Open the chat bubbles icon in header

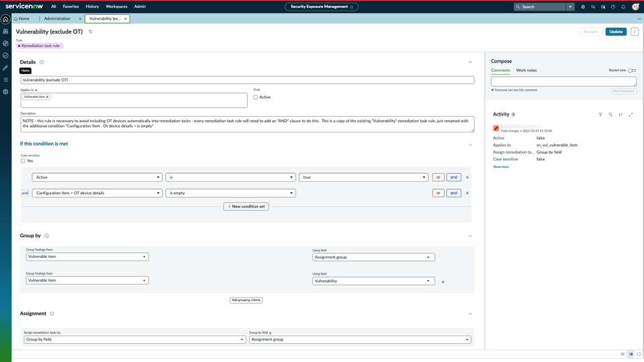point(593,7)
